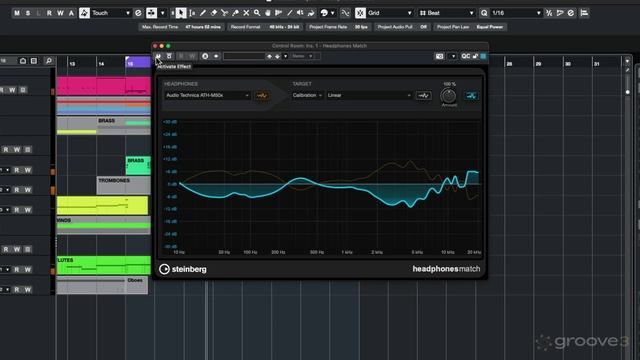Viewport: 640px width, 360px height.
Task: Select the Range Selection tool
Action: [x=192, y=13]
